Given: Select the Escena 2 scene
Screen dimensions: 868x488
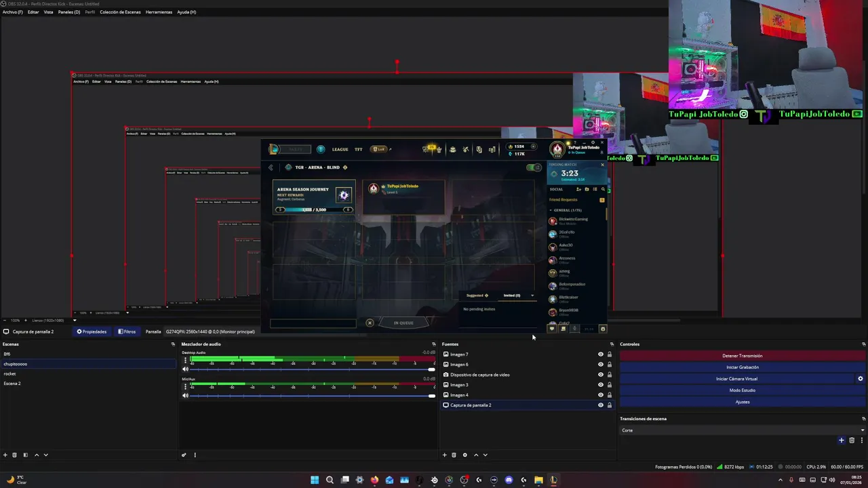Looking at the screenshot, I should tap(88, 384).
